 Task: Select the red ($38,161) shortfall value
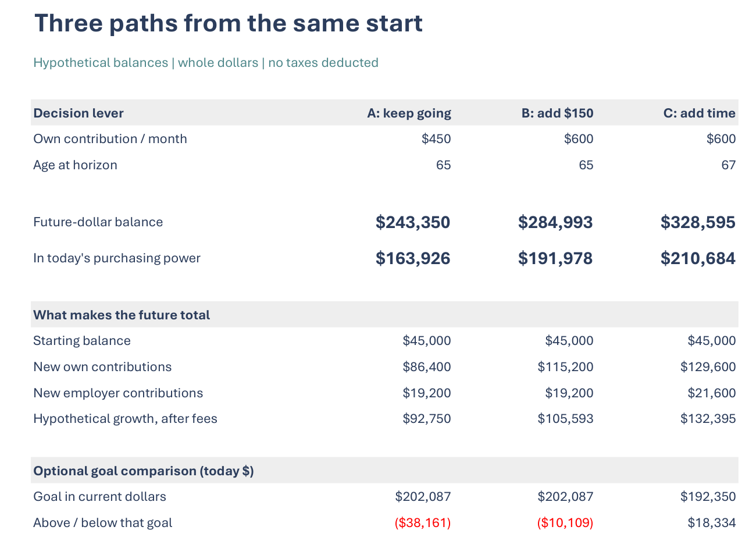pyautogui.click(x=423, y=523)
